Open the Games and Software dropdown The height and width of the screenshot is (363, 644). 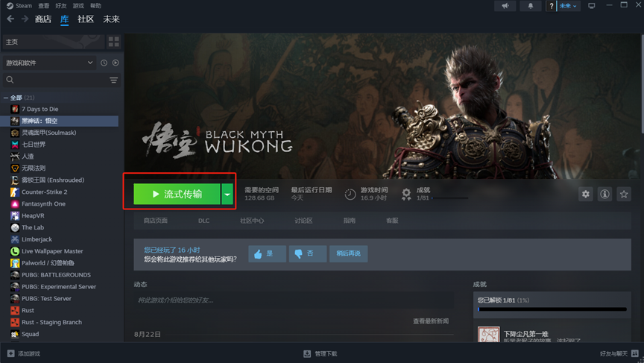[49, 63]
